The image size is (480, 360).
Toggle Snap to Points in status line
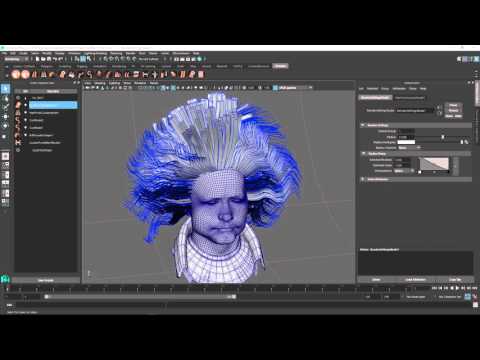click(x=117, y=59)
